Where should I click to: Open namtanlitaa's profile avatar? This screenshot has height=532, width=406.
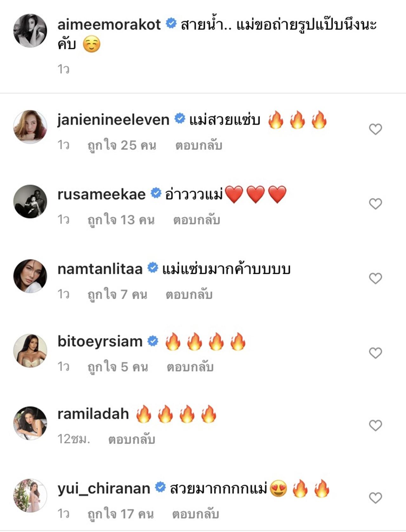(30, 276)
